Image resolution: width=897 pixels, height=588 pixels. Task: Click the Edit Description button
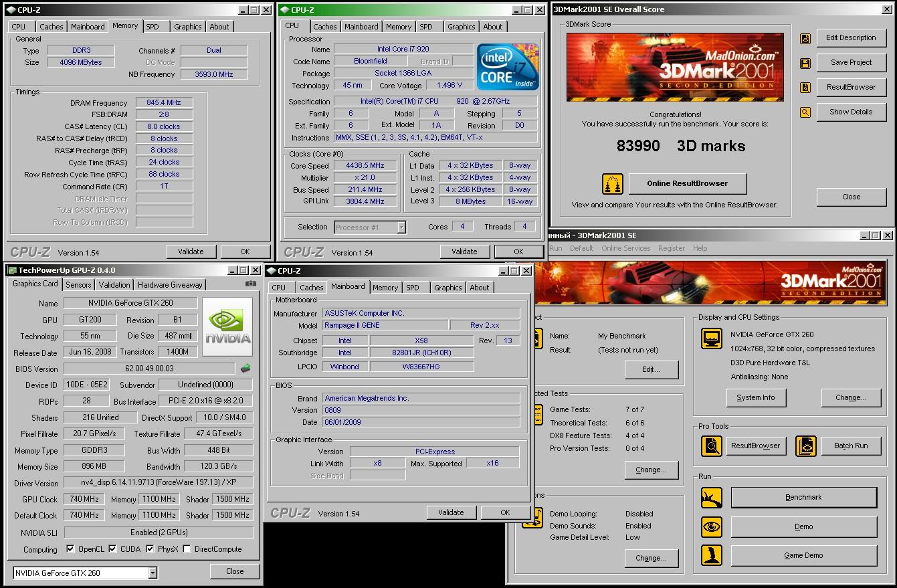tap(851, 37)
